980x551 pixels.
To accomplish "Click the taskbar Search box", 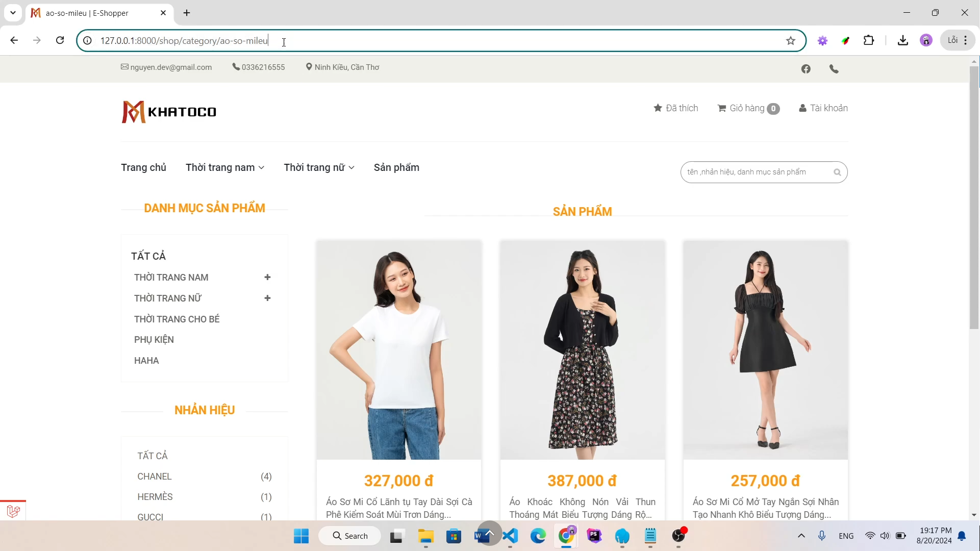I will click(350, 536).
